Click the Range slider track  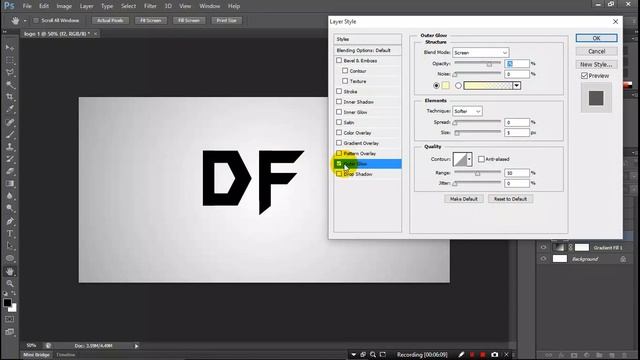tap(478, 172)
